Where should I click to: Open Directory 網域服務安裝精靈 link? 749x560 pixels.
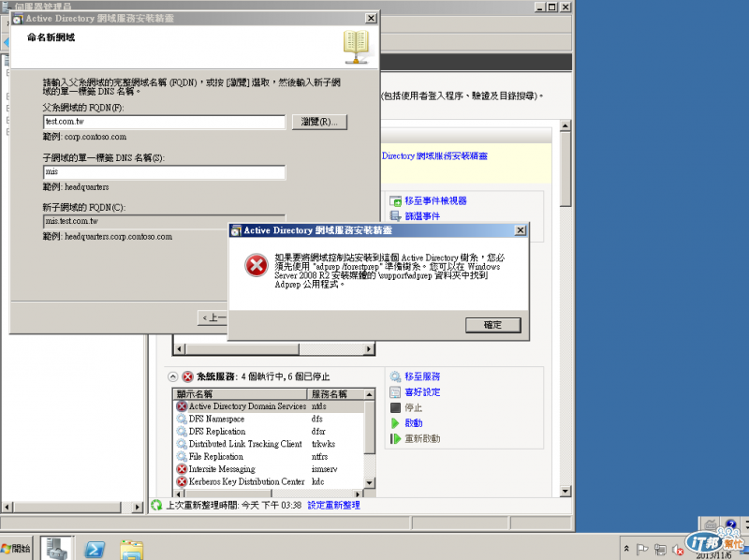point(434,155)
